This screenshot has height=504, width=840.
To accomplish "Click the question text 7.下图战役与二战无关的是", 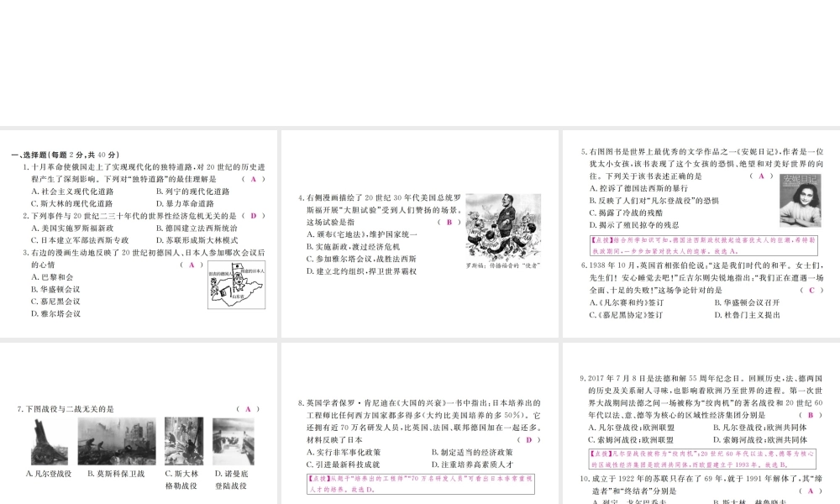I will tap(66, 409).
